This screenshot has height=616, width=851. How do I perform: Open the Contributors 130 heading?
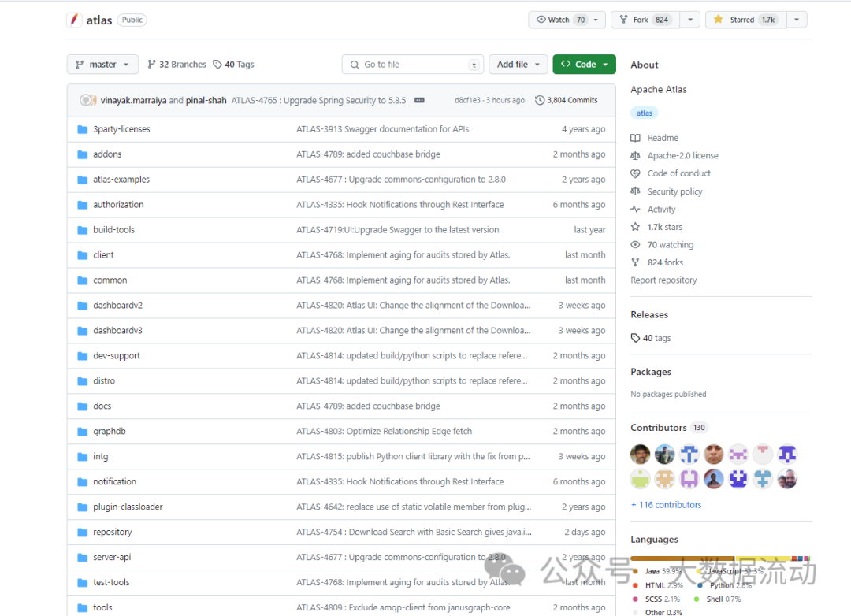click(669, 428)
